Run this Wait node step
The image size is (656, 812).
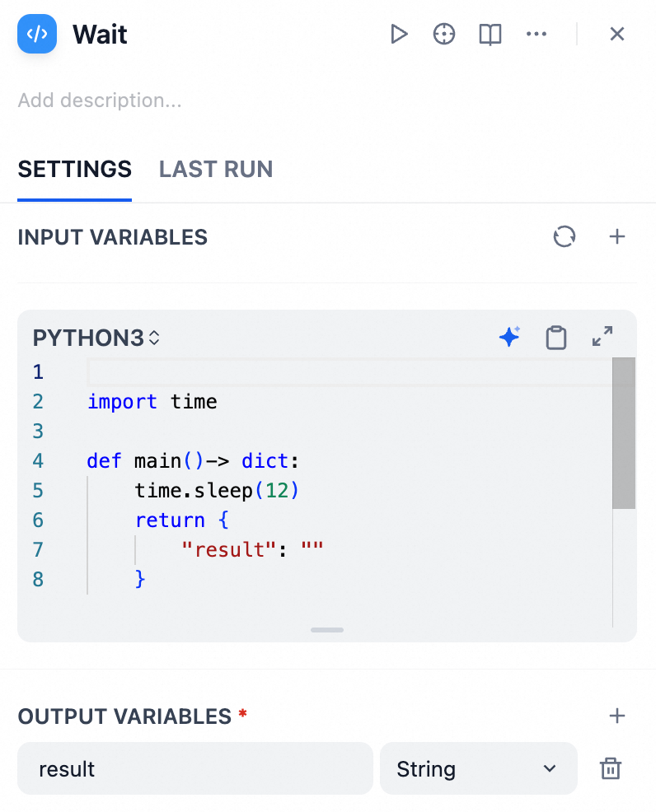point(399,35)
